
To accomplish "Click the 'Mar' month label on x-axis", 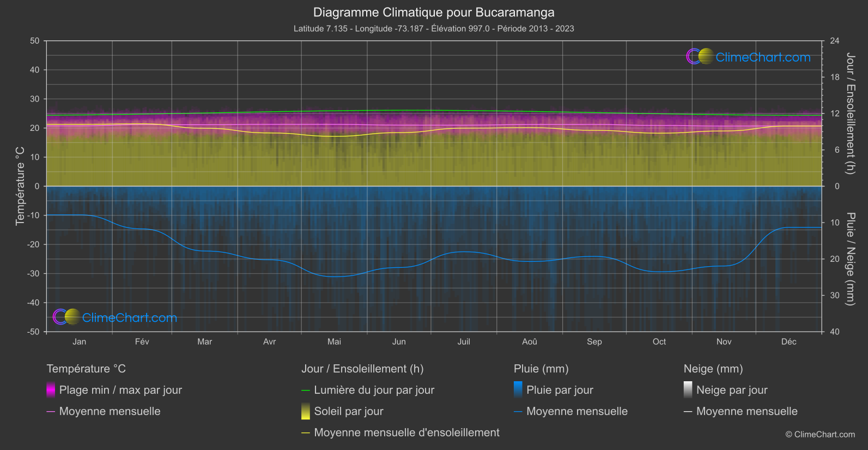I will point(205,341).
